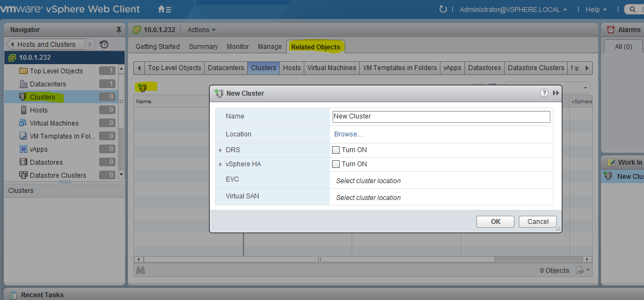
Task: Open the VM Templates in Folders tab
Action: [400, 68]
